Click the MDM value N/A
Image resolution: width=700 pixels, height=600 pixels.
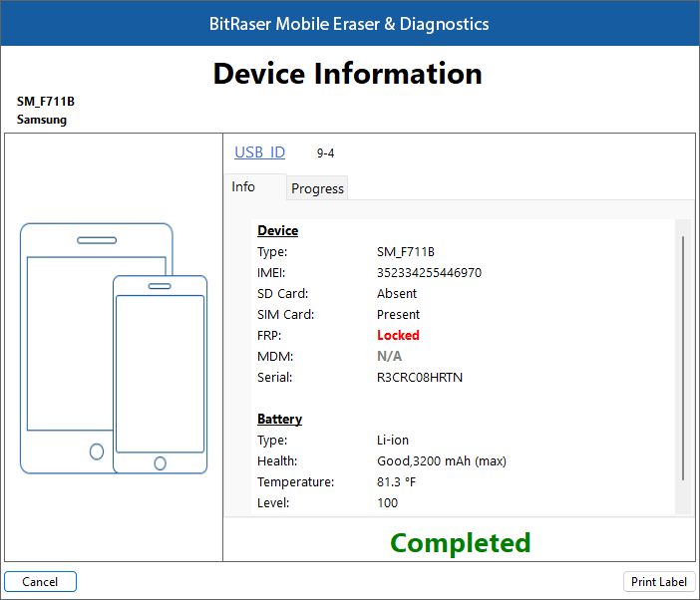[389, 356]
